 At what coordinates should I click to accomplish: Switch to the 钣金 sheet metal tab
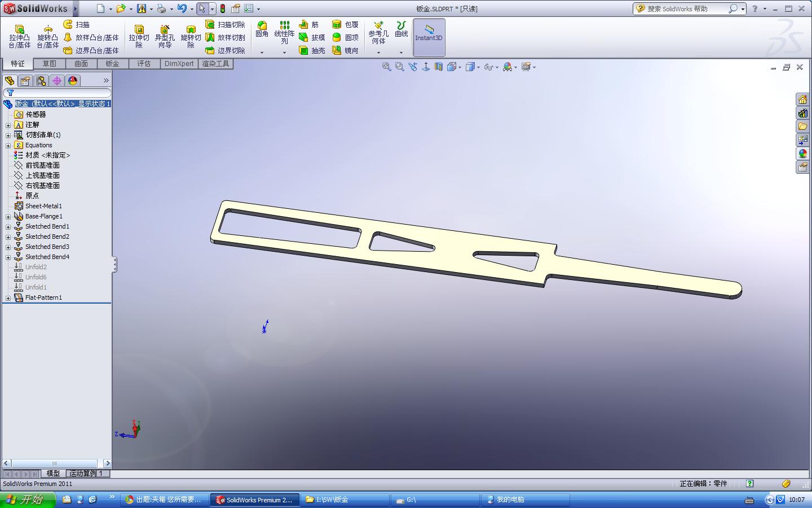113,64
